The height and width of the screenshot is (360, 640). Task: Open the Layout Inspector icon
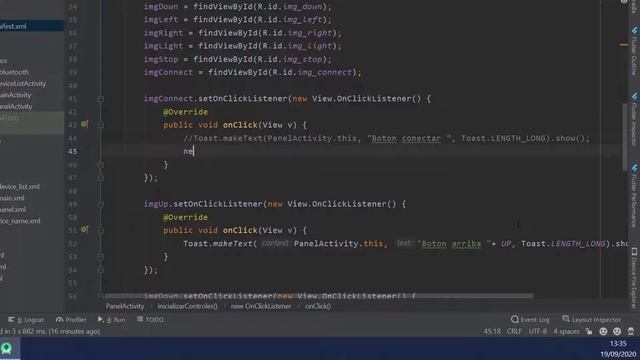[x=566, y=319]
